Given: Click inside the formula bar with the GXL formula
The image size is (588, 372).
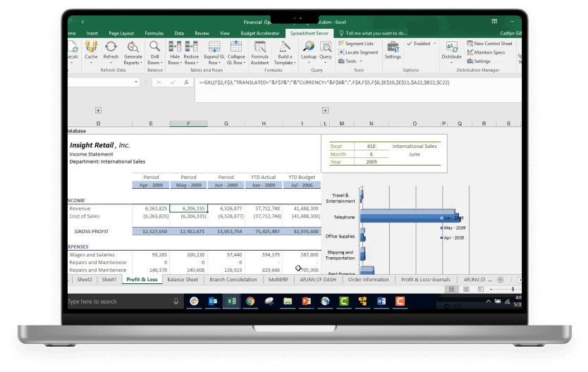Looking at the screenshot, I should click(358, 89).
